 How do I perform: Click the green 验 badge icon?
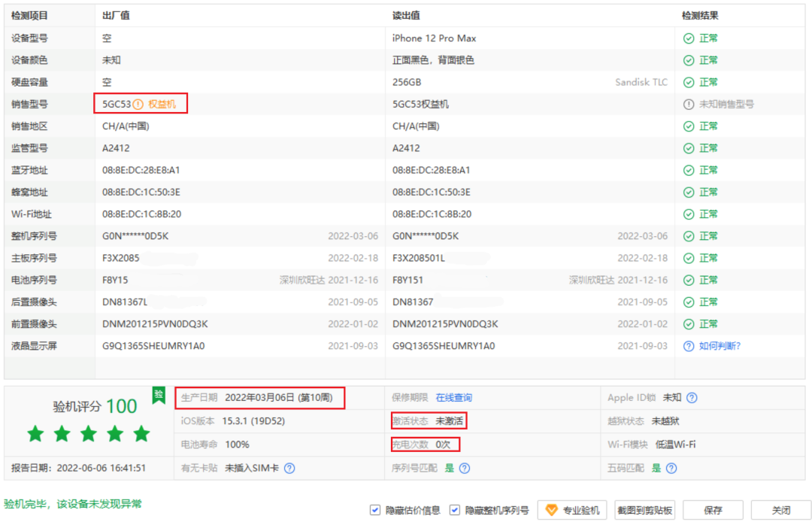pos(159,396)
